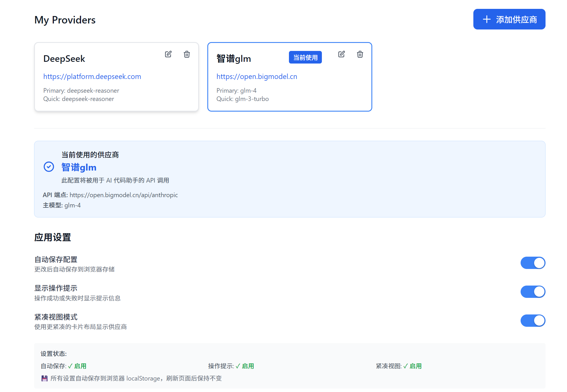Click the check circle icon beside 智谱glm
567x392 pixels.
(x=49, y=167)
